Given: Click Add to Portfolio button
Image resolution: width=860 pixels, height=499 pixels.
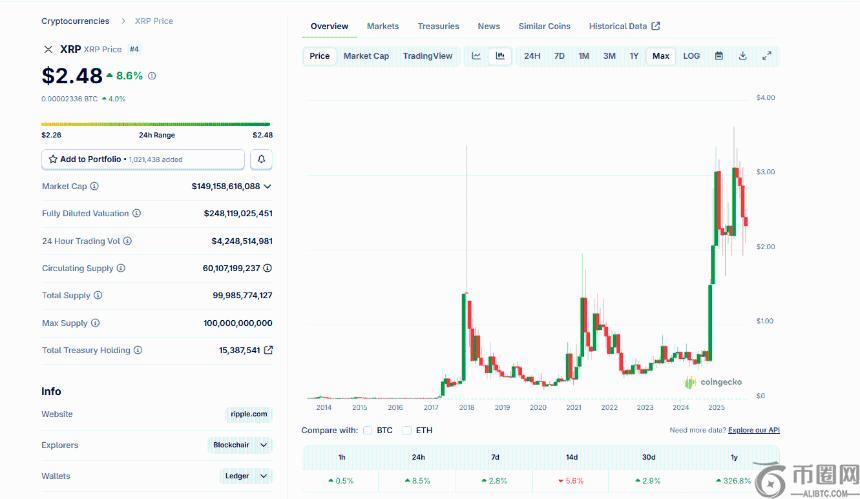Looking at the screenshot, I should pos(143,159).
